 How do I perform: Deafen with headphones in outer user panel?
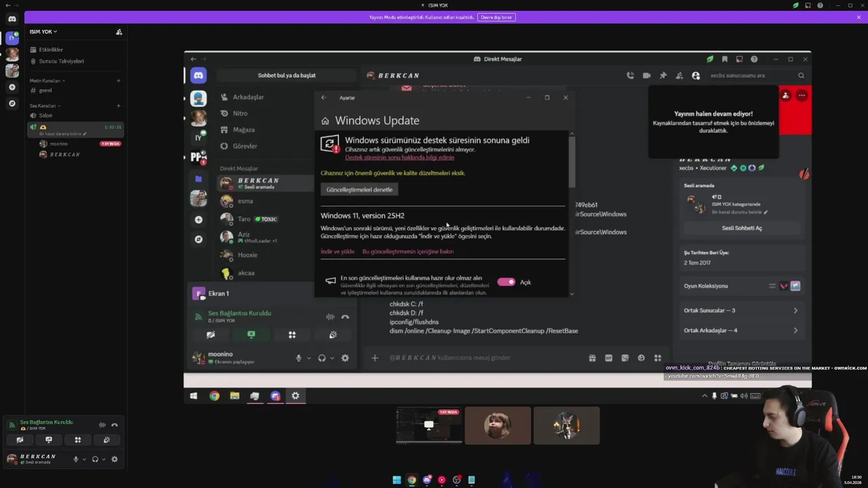click(x=95, y=459)
